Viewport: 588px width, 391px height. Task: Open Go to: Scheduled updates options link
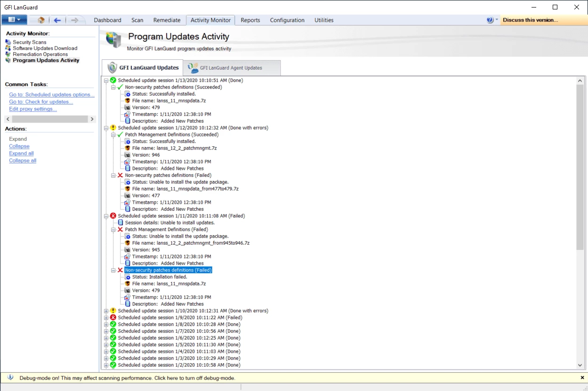(51, 95)
